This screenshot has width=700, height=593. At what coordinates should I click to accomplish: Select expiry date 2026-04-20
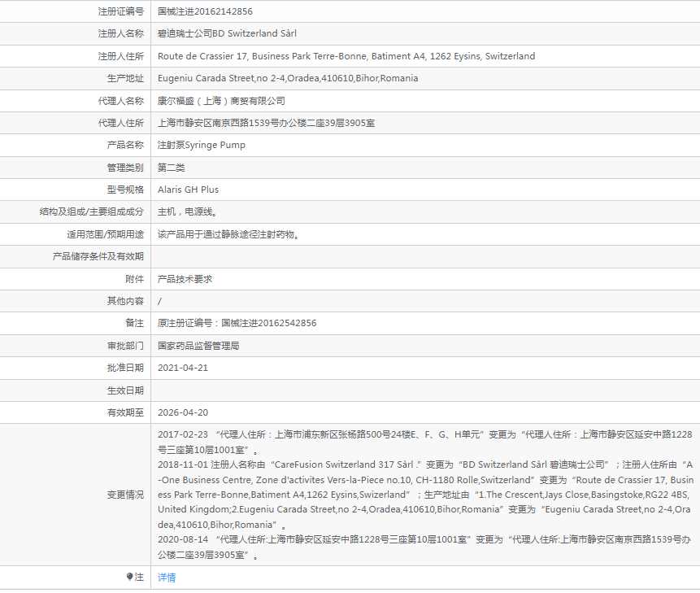pos(183,412)
